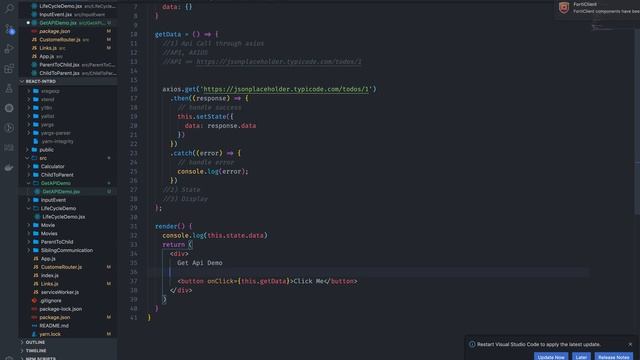
Task: Open GetAPIDemo.jsx in the src folder tree
Action: tap(68, 191)
